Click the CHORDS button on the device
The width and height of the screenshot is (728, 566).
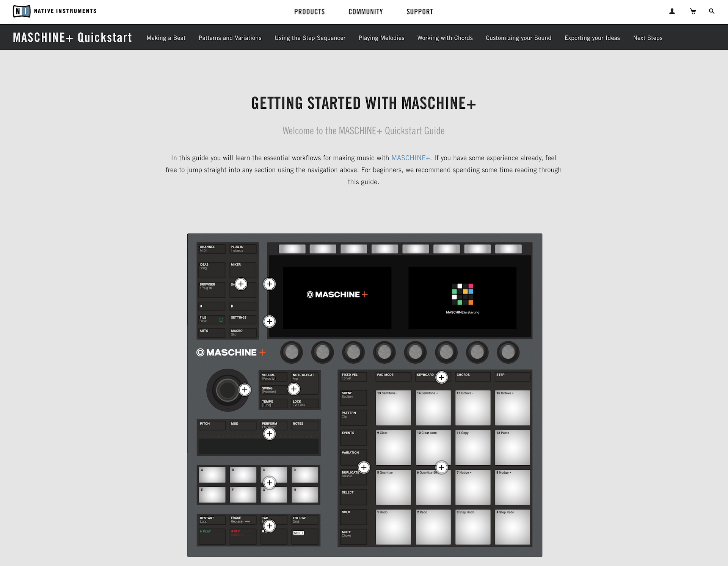coord(473,377)
